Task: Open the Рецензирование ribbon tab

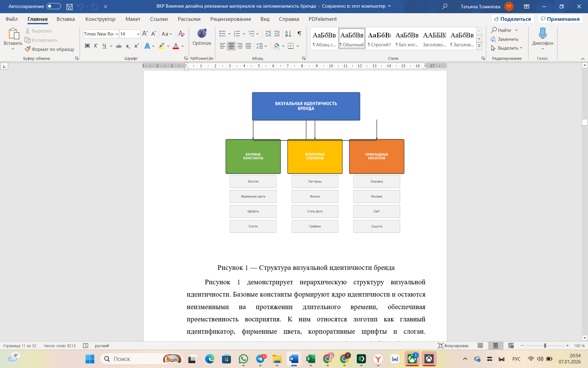Action: click(x=230, y=19)
